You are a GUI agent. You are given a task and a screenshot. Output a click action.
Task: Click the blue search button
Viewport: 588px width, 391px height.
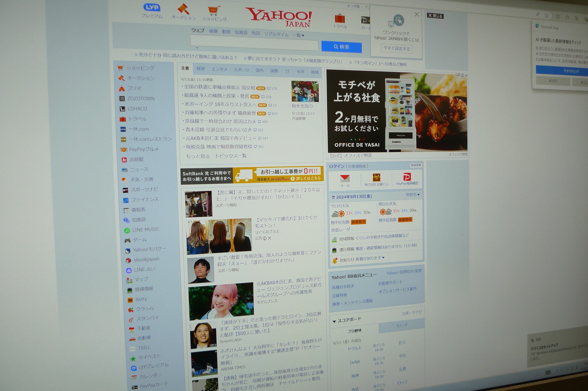click(341, 47)
